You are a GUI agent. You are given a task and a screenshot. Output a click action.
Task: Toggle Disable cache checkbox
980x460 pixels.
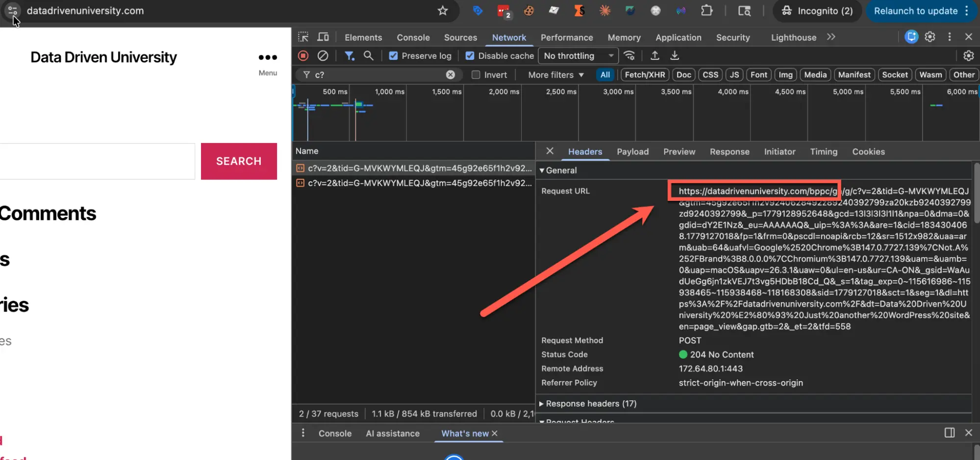coord(470,56)
